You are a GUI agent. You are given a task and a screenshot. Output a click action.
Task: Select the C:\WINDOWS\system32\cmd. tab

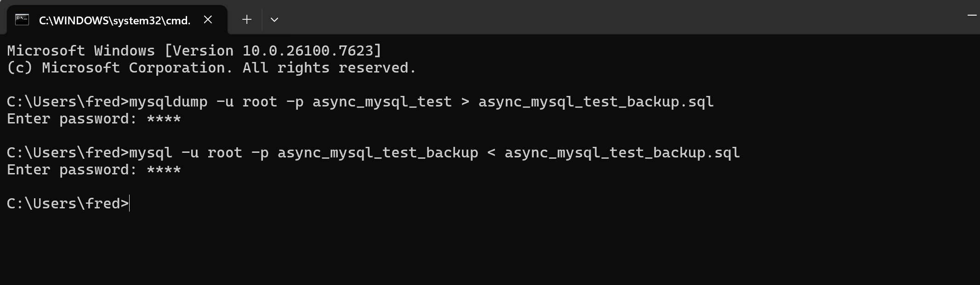click(114, 20)
